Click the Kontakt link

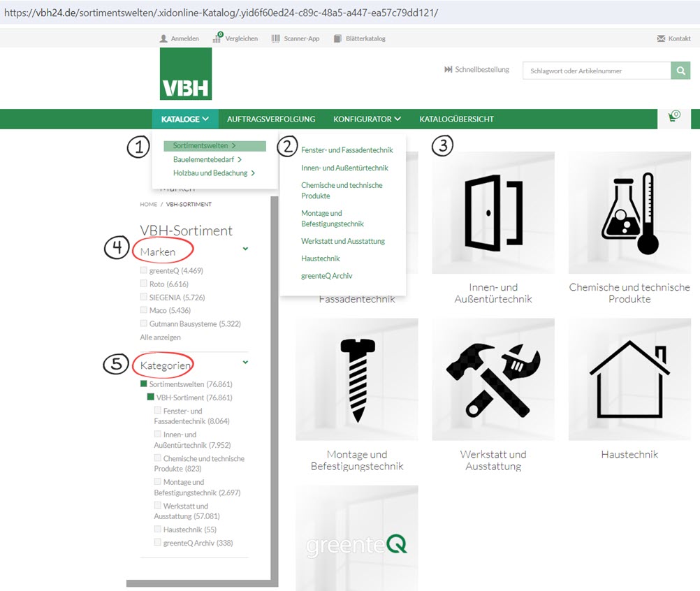tap(680, 39)
